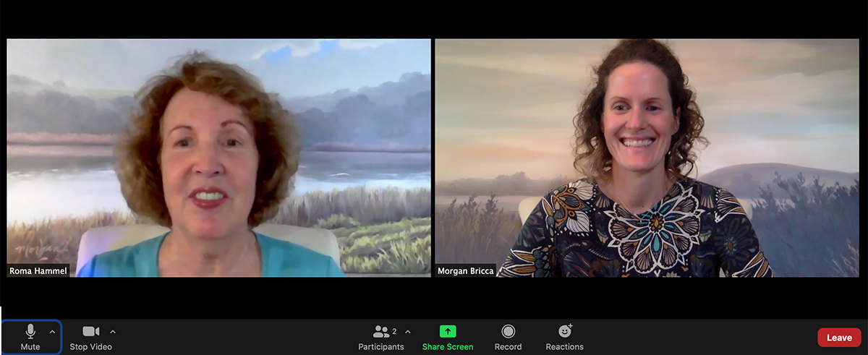This screenshot has height=355, width=868.
Task: Start recording with the Record button
Action: pos(508,337)
